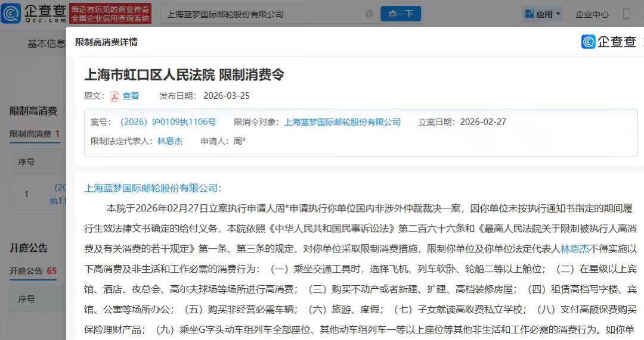Viewport: 644px width, 340px height.
Task: Click the 立案日期 value 2026-02-27
Action: coord(482,122)
